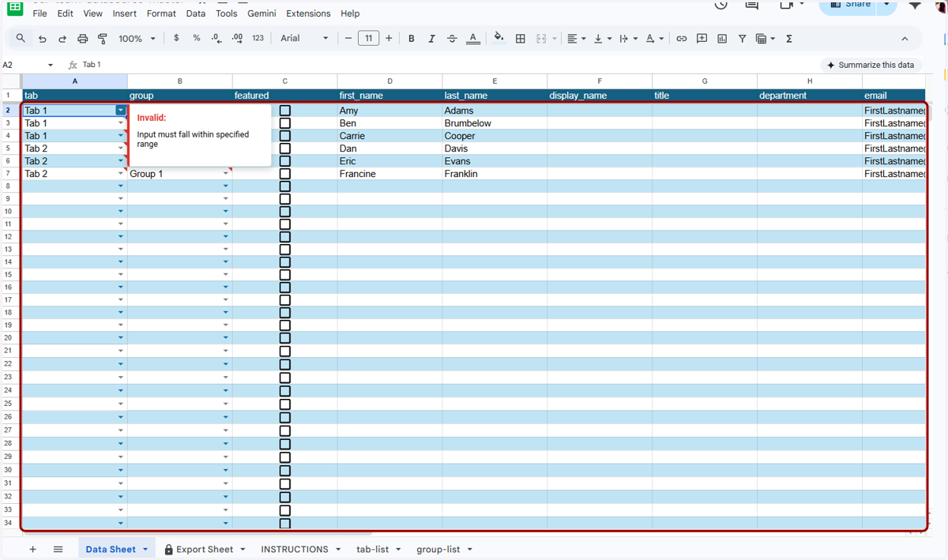This screenshot has height=560, width=948.
Task: Check the featured checkbox in row 10
Action: [285, 212]
